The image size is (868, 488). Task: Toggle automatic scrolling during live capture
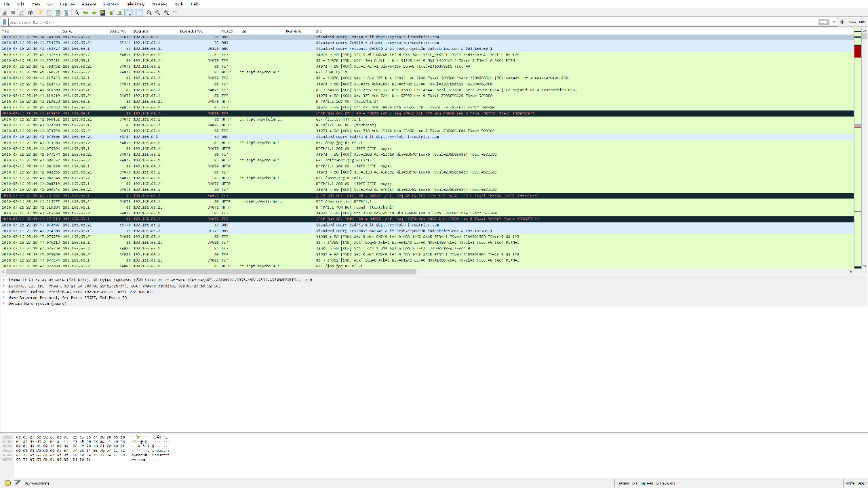130,12
